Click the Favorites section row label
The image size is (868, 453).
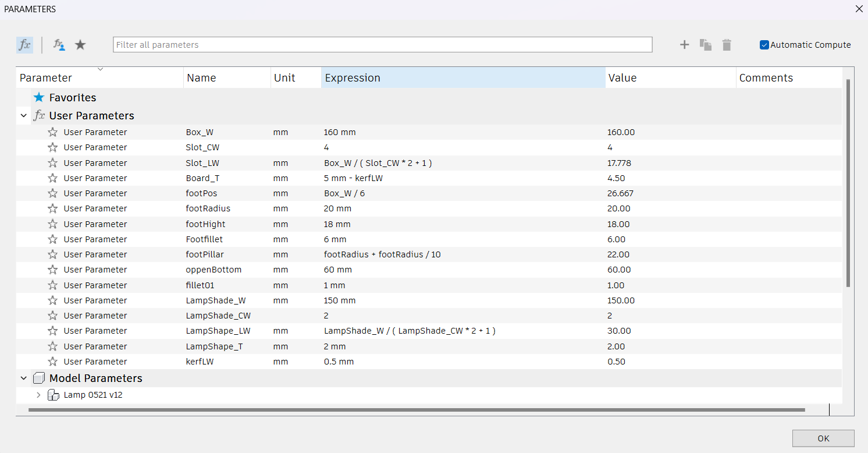[x=73, y=98]
